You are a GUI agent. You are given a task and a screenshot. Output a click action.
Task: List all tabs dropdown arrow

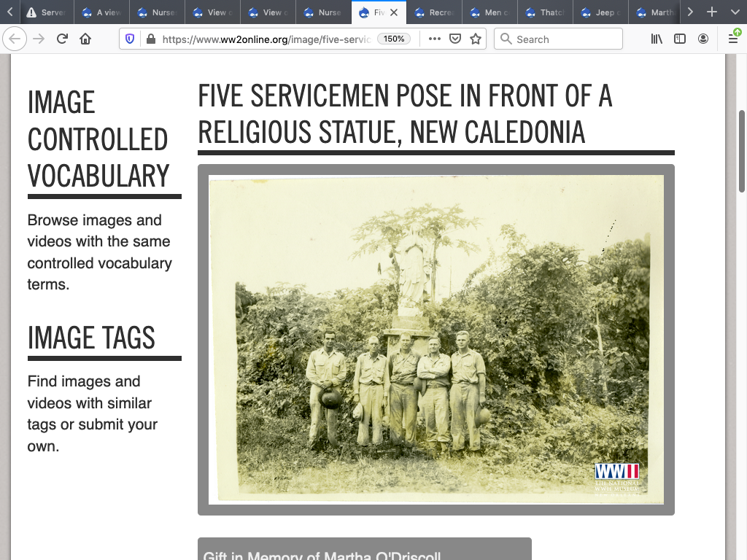[x=735, y=12]
